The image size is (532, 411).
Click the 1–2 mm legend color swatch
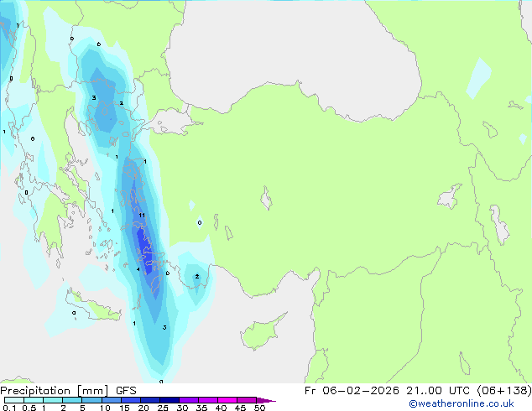53,400
